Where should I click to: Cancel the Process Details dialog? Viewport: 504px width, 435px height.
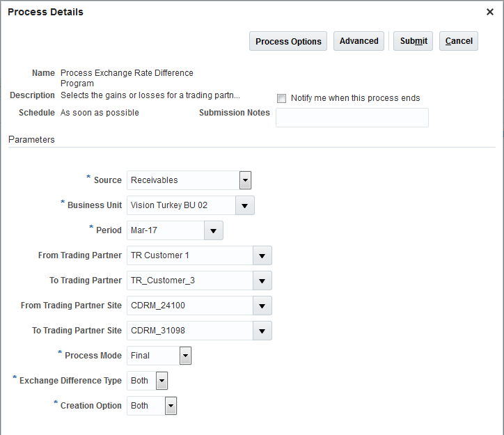pos(459,41)
